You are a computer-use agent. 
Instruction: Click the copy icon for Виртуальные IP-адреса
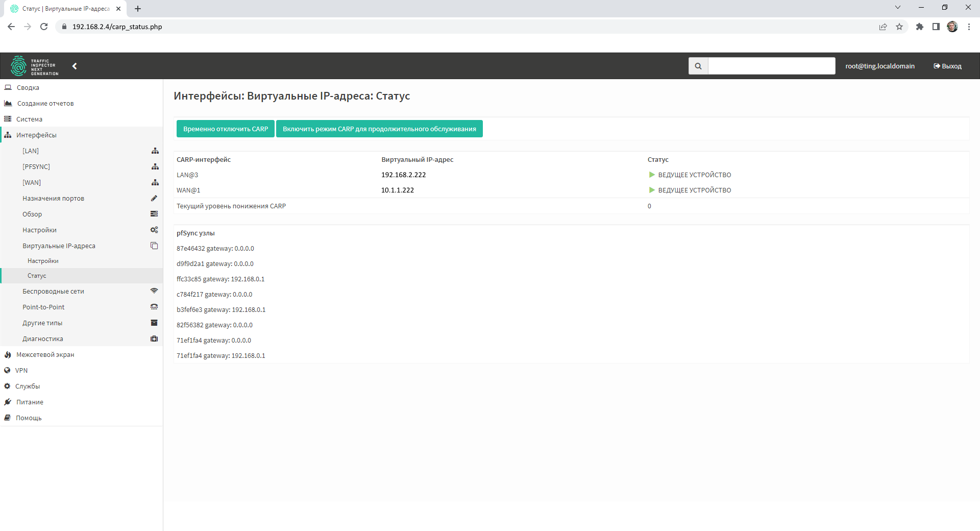pos(154,246)
